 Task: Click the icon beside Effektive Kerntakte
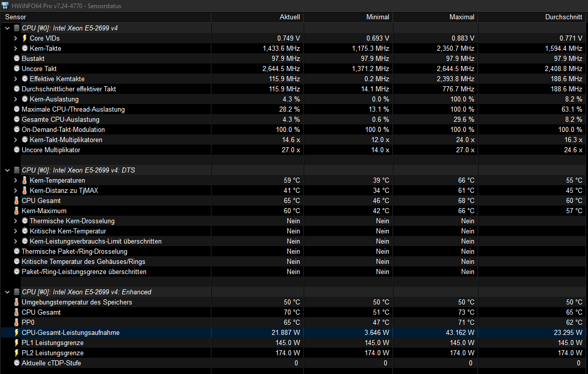(x=25, y=79)
